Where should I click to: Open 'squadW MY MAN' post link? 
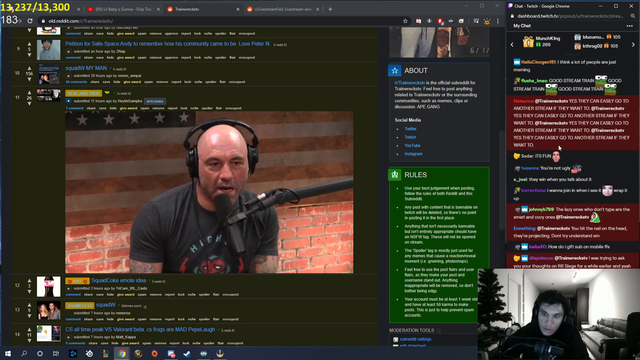point(86,68)
